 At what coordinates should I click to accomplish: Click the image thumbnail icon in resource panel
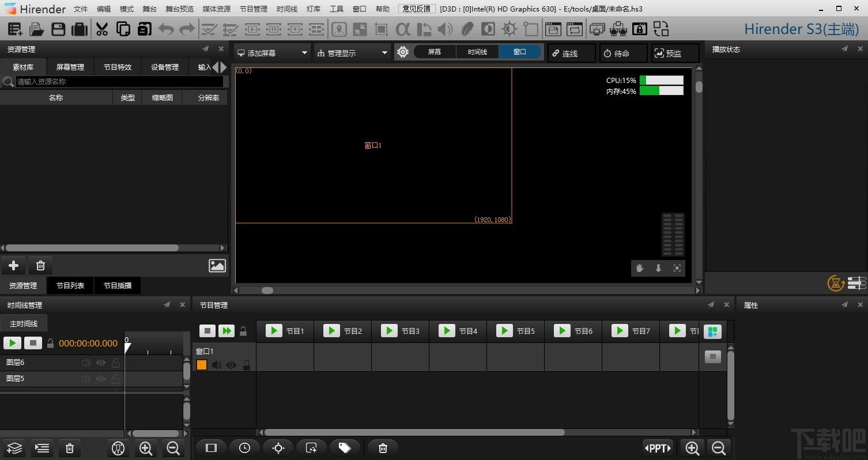tap(217, 266)
